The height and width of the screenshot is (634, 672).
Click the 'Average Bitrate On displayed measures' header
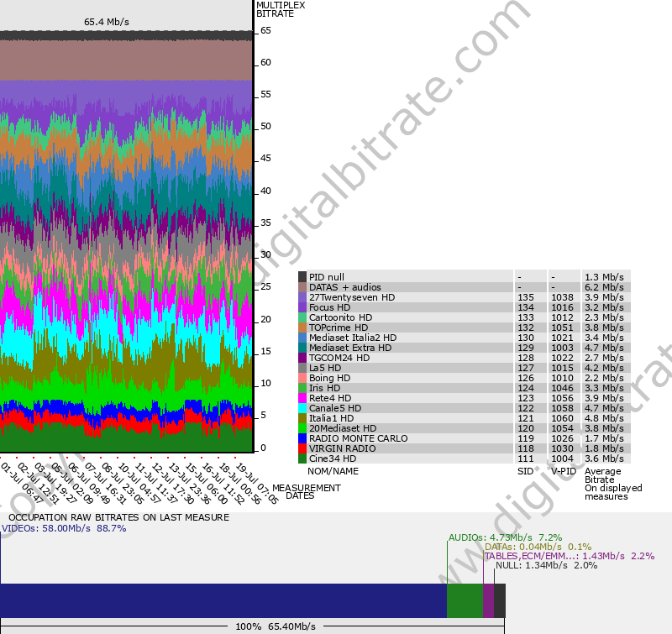613,484
